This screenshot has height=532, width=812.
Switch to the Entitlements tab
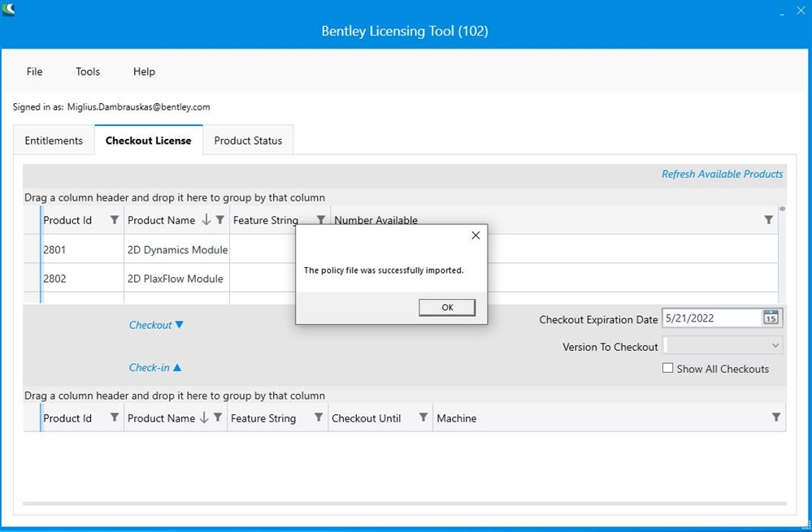54,141
